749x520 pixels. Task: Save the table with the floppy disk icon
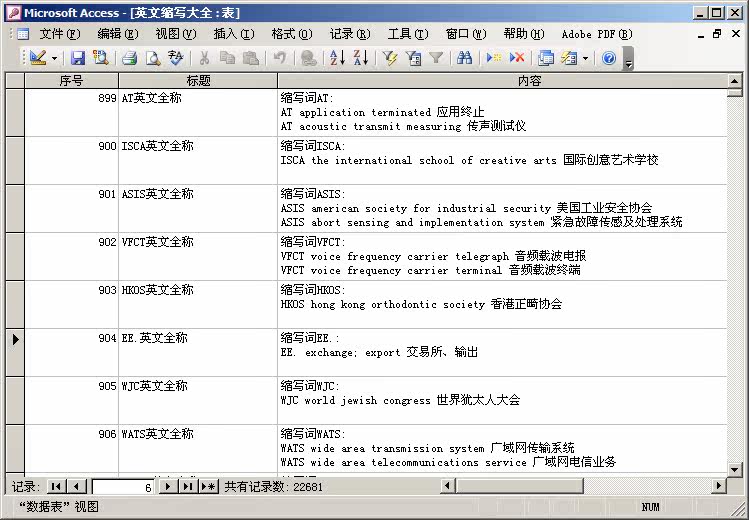tap(77, 58)
